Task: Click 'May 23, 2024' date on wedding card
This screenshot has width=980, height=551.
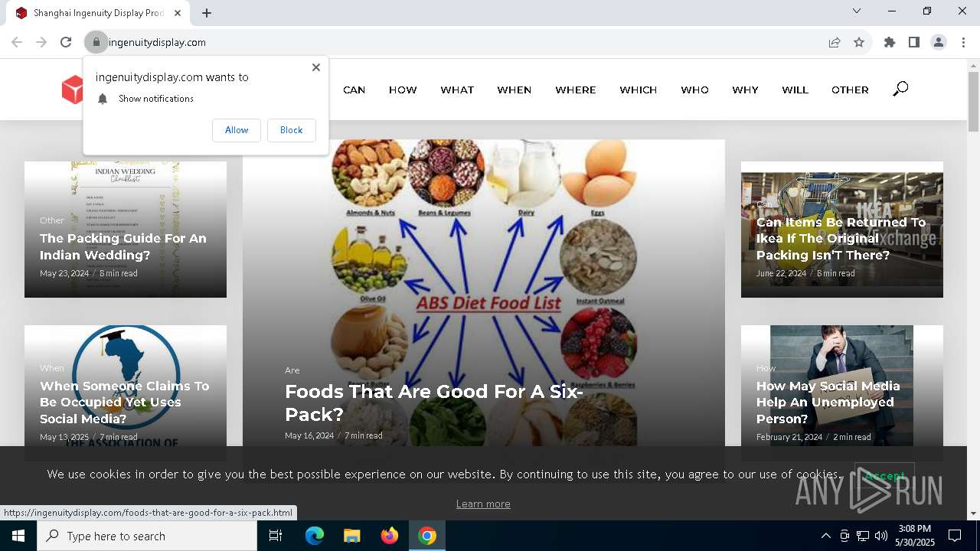Action: point(64,273)
